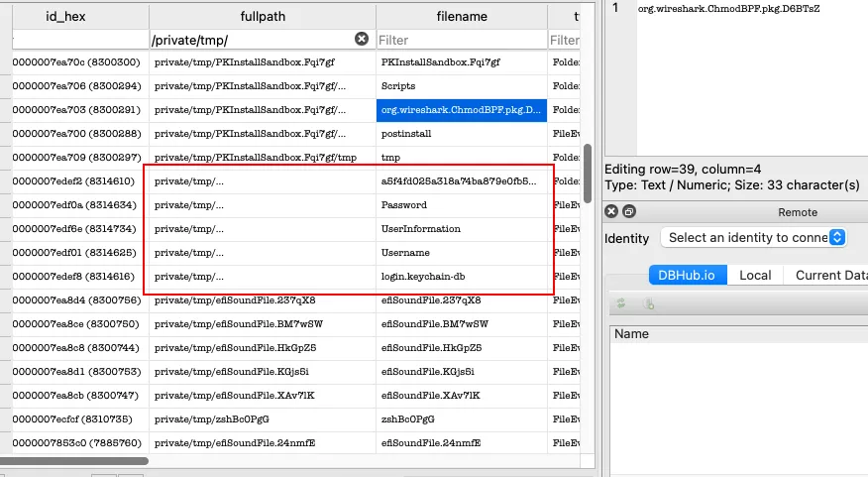The image size is (868, 477).
Task: Click the upload database icon in Remote toolbar
Action: pyautogui.click(x=649, y=303)
